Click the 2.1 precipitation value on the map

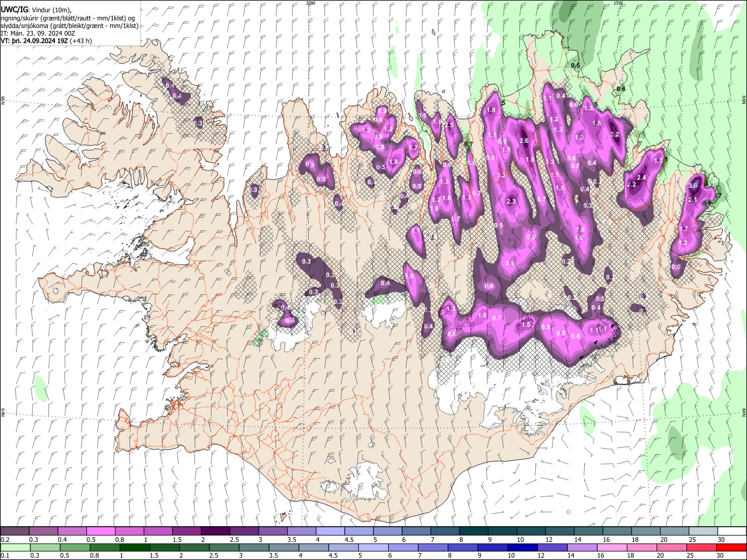tap(693, 200)
